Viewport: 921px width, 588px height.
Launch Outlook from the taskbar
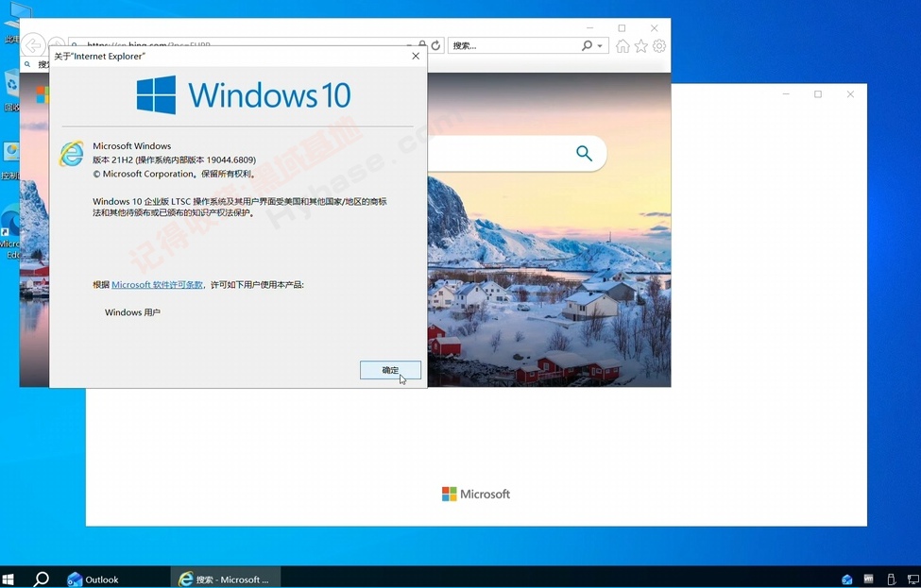coord(93,580)
